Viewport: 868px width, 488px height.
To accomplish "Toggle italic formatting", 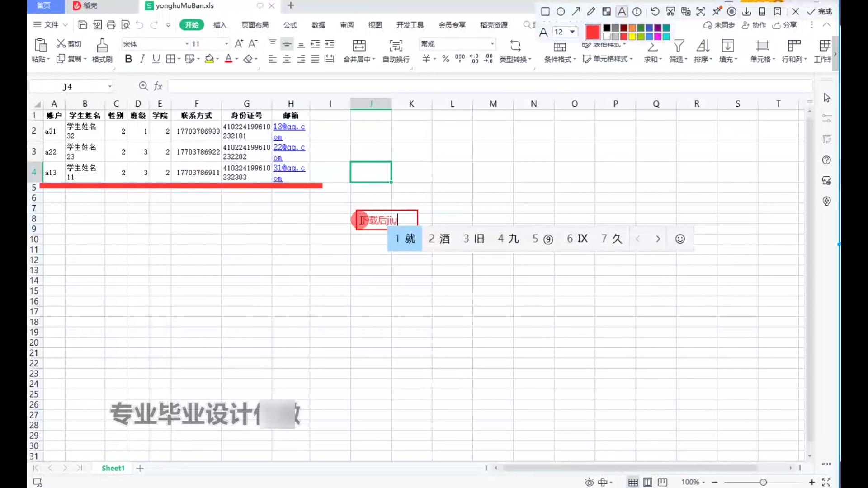I will [142, 59].
